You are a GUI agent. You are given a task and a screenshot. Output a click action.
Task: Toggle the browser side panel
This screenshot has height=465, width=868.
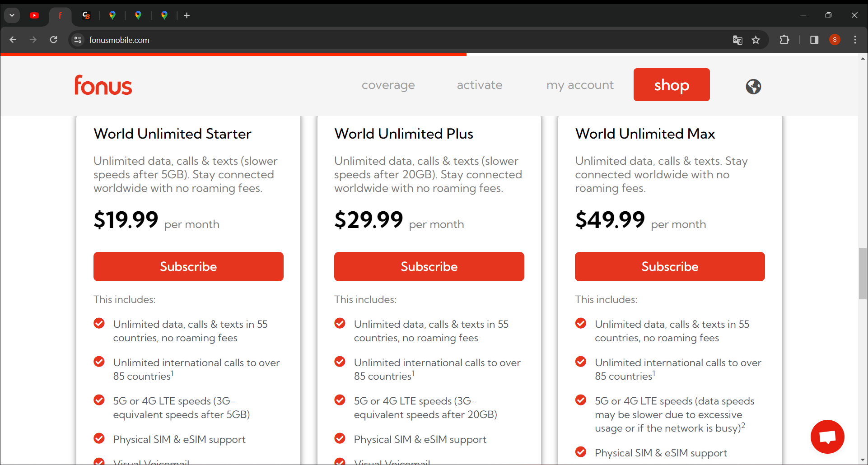[x=814, y=40]
